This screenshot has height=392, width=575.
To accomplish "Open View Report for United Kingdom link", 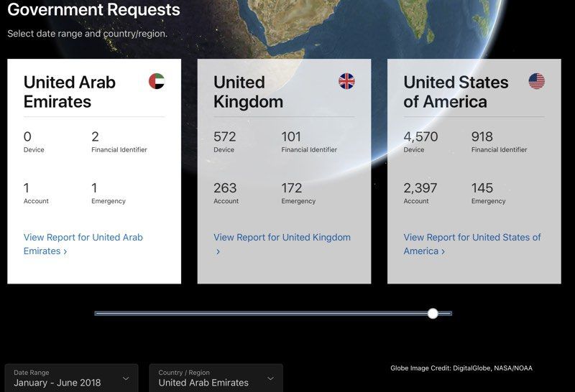I will tap(282, 244).
